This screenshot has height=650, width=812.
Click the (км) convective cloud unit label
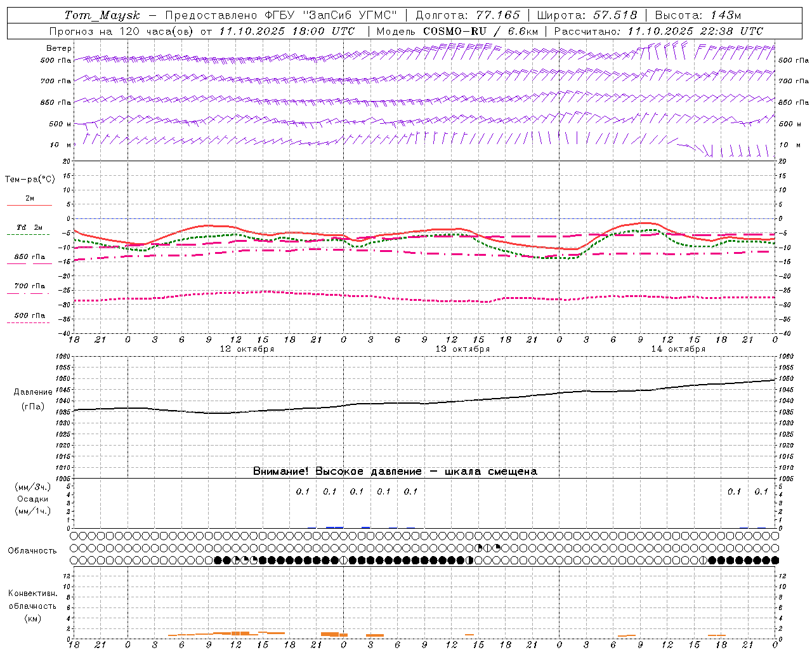[x=33, y=618]
